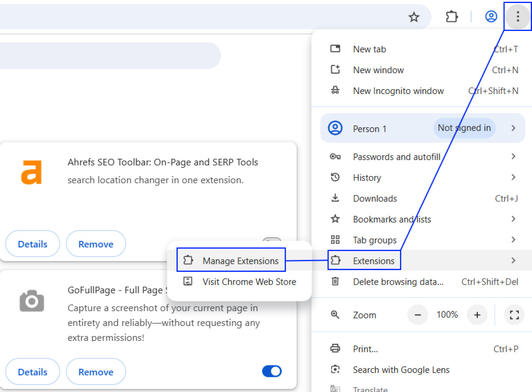Click the Ahrefs SEO Toolbar title text
The height and width of the screenshot is (392, 532).
pyautogui.click(x=163, y=162)
